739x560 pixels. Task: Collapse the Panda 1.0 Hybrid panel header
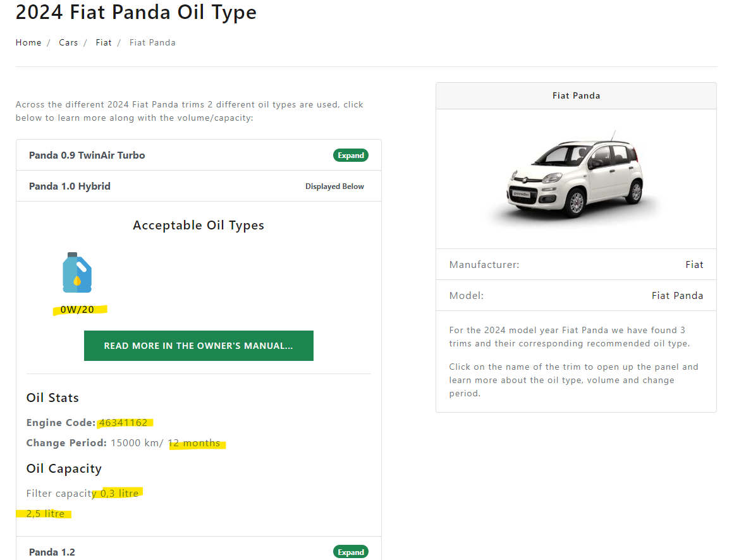pyautogui.click(x=198, y=186)
